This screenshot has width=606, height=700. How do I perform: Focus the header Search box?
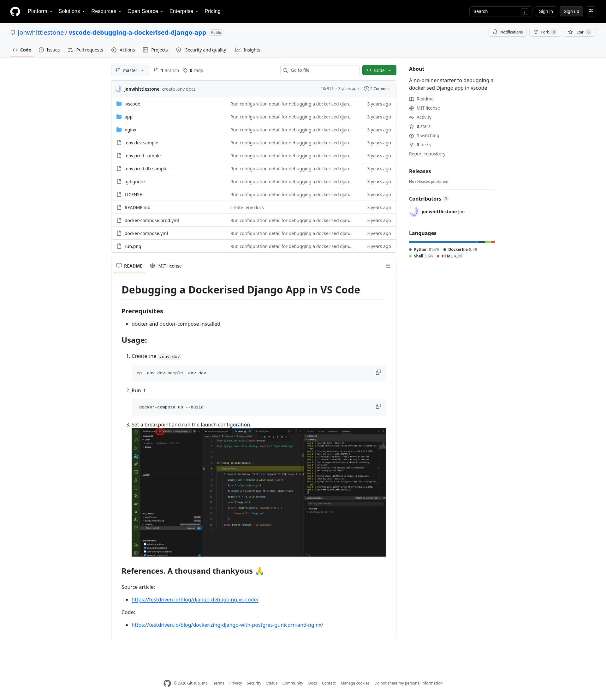501,11
